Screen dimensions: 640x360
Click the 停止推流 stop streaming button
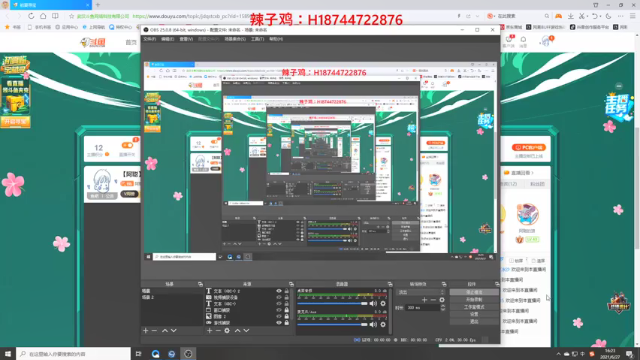(474, 292)
